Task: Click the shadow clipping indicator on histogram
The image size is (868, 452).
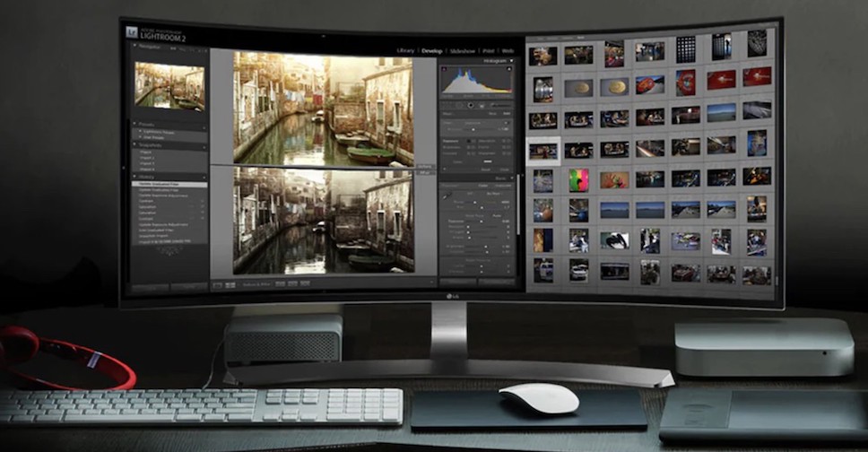Action: pyautogui.click(x=445, y=71)
